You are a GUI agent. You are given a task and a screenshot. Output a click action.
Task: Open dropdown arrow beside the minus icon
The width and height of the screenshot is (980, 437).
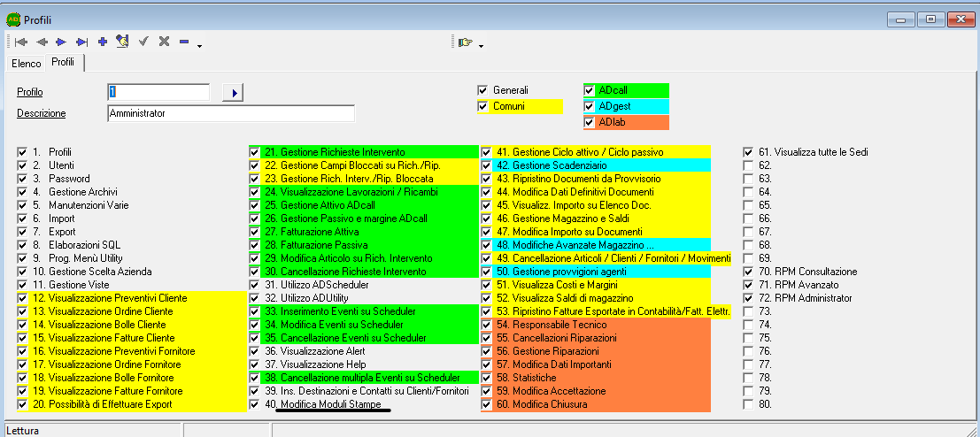pos(199,45)
